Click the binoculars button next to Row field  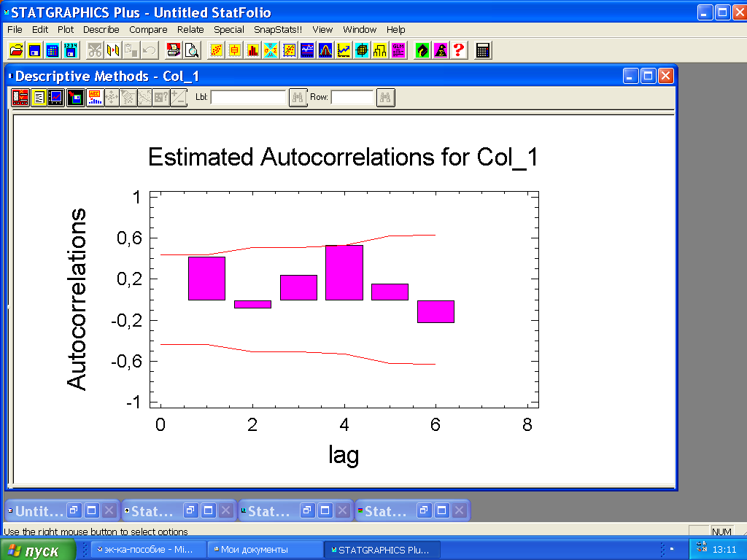coord(385,98)
